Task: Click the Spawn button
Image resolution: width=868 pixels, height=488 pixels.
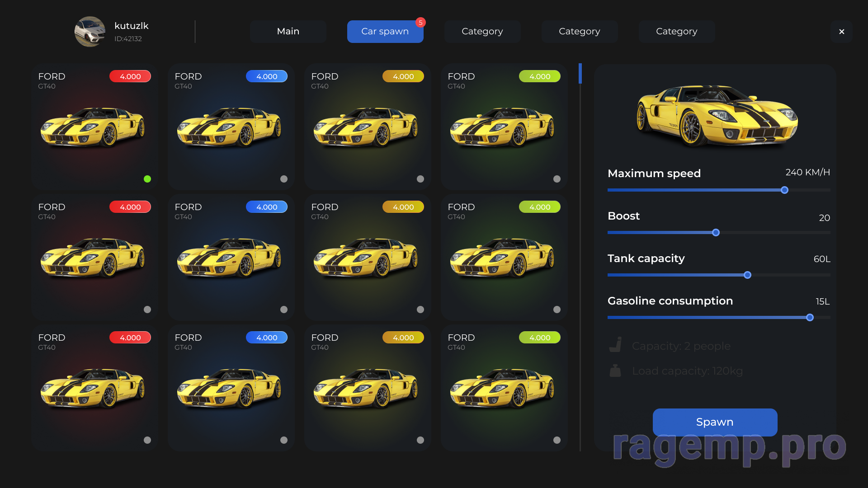Action: (x=715, y=422)
